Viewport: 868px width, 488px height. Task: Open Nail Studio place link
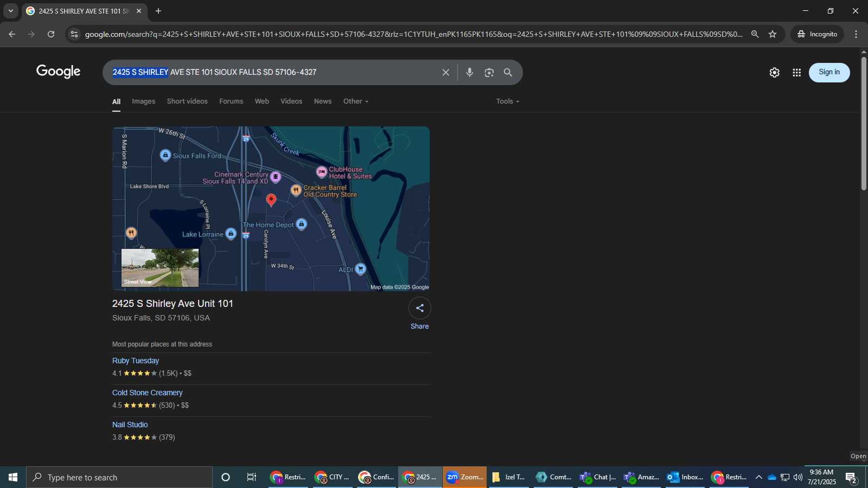point(130,425)
